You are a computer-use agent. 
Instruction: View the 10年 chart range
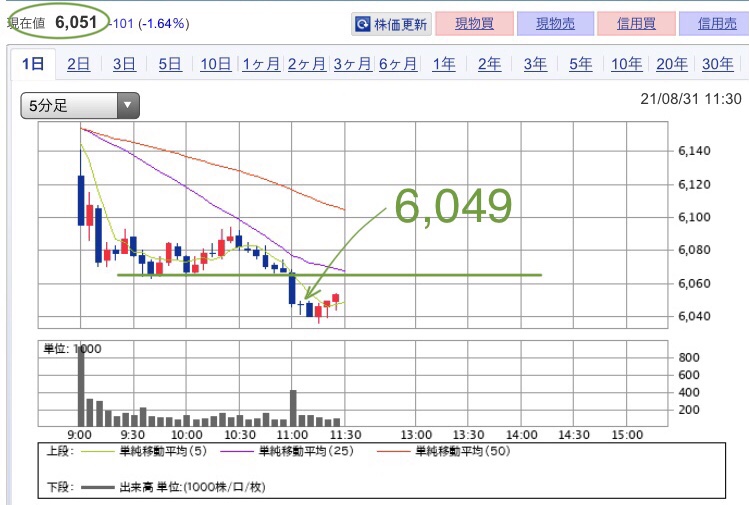tap(626, 64)
